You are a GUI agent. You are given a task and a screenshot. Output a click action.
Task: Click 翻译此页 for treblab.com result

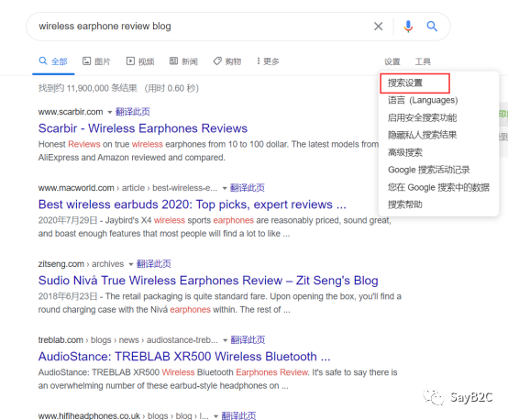(x=248, y=339)
